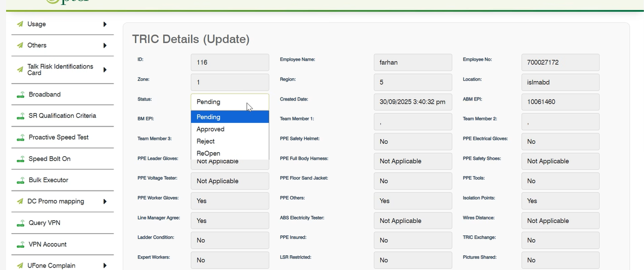This screenshot has height=270, width=644.
Task: Click the router icon beside Broadband
Action: [x=20, y=95]
